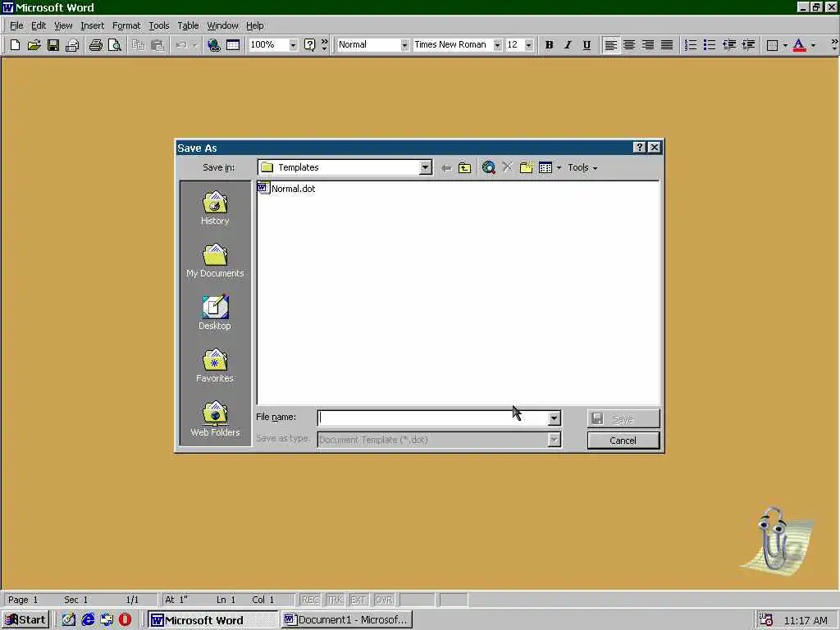Click the Save floppy disk toolbar icon
The image size is (840, 630).
pyautogui.click(x=53, y=45)
